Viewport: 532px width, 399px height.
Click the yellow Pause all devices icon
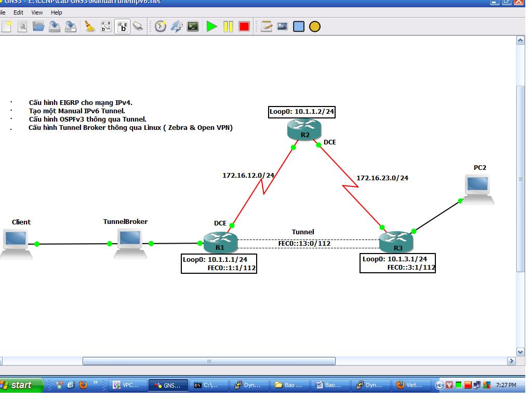(228, 26)
